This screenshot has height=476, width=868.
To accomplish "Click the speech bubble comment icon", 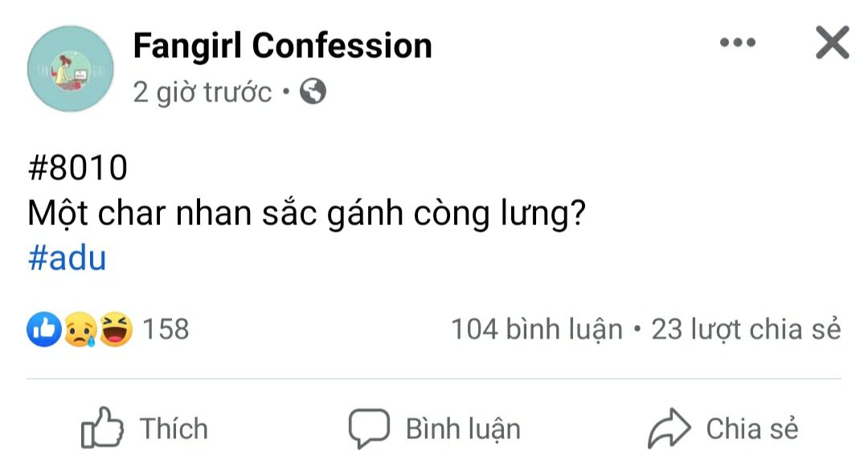I will 368,429.
